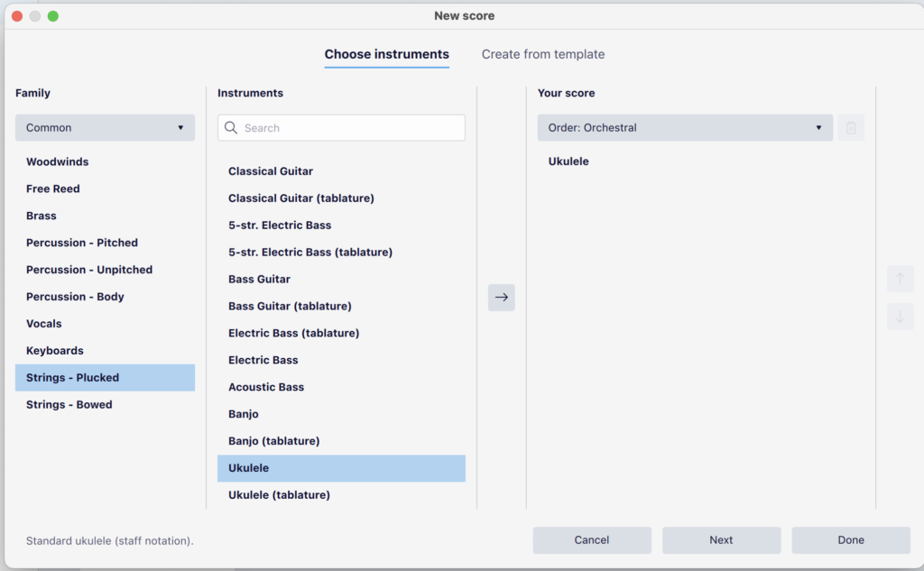Select Ukulele in the Your score panel
The height and width of the screenshot is (571, 924).
point(567,161)
